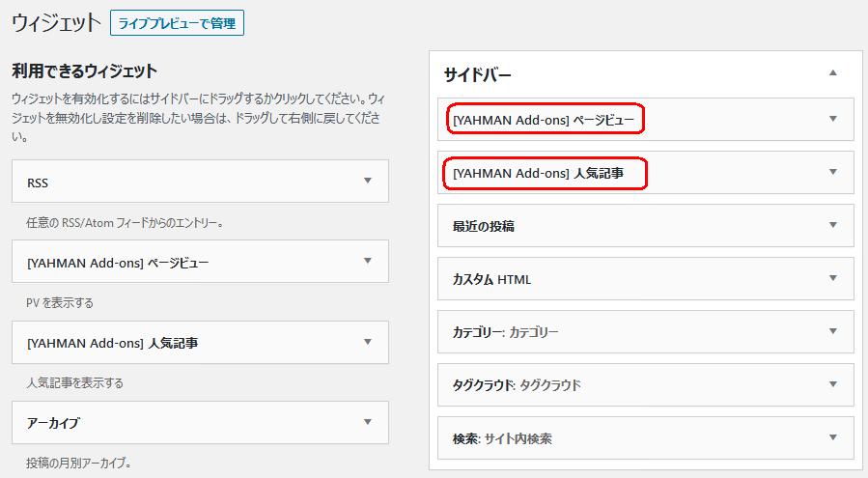This screenshot has height=478, width=868.
Task: Click the ライブプレビューで管理 button
Action: coord(177,23)
